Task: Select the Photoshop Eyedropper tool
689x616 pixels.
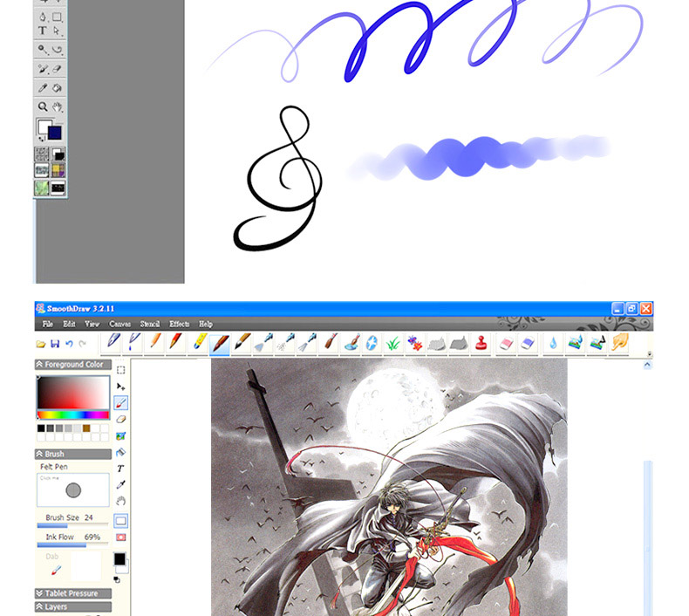Action: point(42,88)
